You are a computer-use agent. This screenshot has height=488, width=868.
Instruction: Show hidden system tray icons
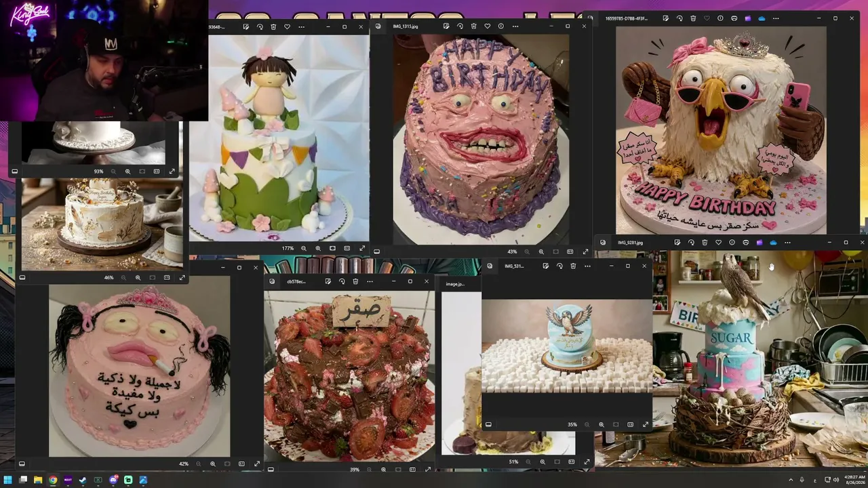point(791,480)
